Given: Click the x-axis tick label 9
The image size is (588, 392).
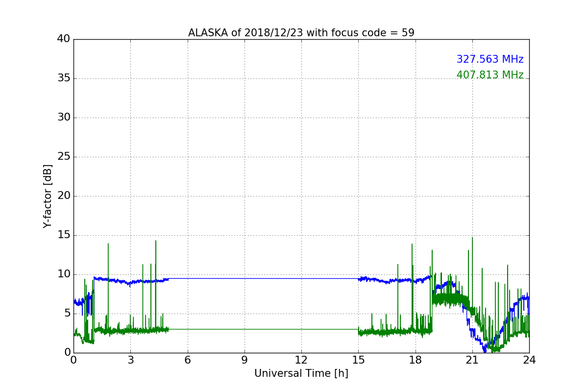Looking at the screenshot, I should (x=245, y=360).
